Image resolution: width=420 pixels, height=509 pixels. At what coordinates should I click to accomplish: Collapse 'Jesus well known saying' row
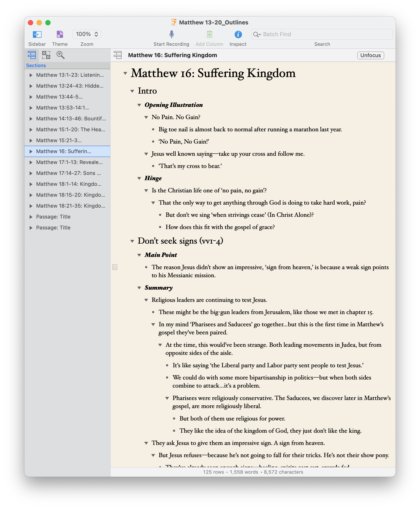[146, 154]
